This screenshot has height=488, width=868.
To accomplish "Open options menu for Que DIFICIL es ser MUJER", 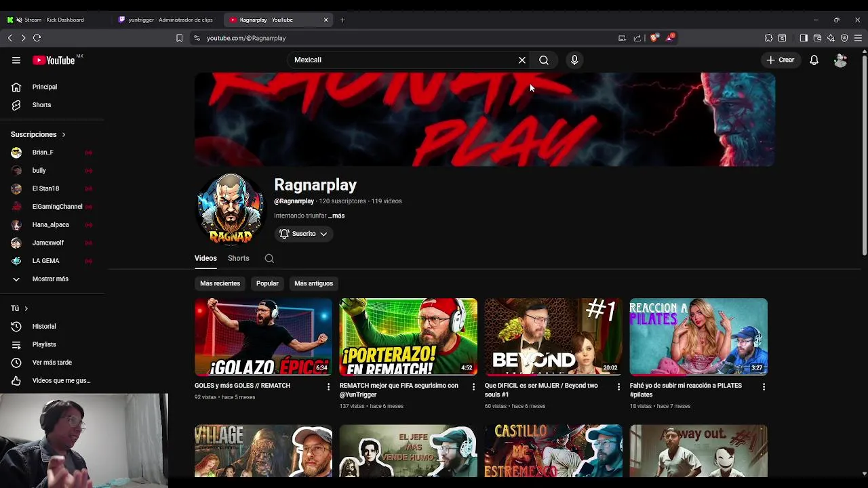I will [x=618, y=386].
